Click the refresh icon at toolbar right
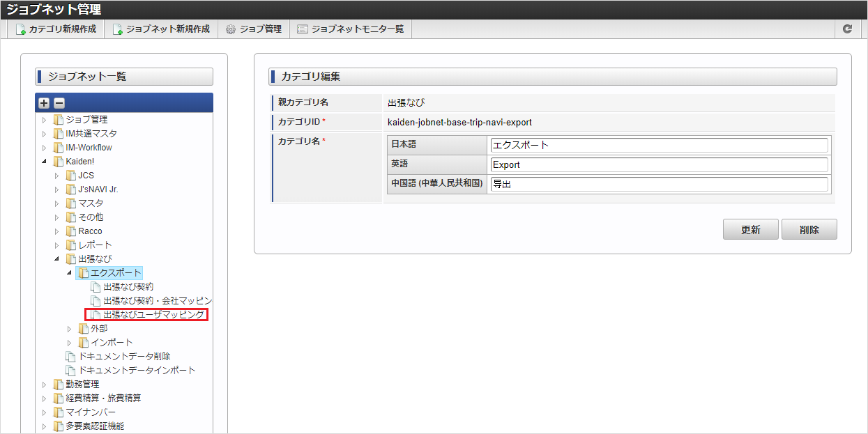 tap(848, 29)
